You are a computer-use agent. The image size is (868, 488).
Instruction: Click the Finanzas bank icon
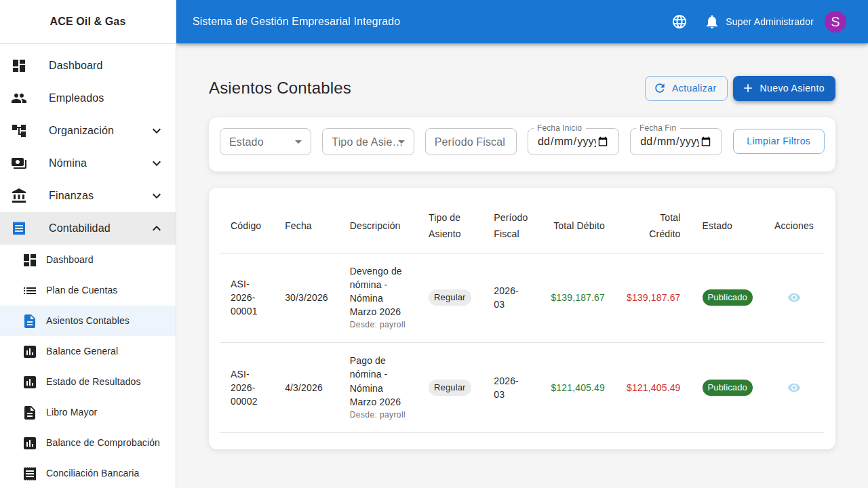[19, 195]
